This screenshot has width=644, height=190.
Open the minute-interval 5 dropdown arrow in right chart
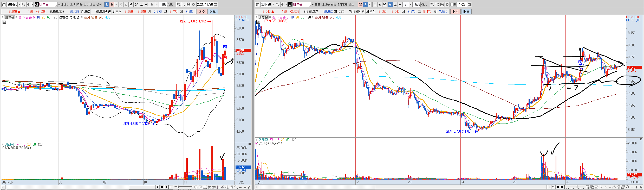click(411, 4)
